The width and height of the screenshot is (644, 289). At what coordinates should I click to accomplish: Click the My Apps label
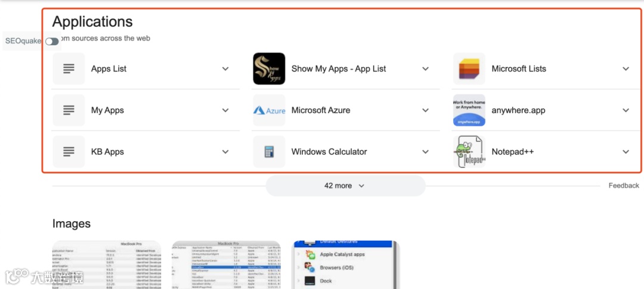pyautogui.click(x=107, y=110)
